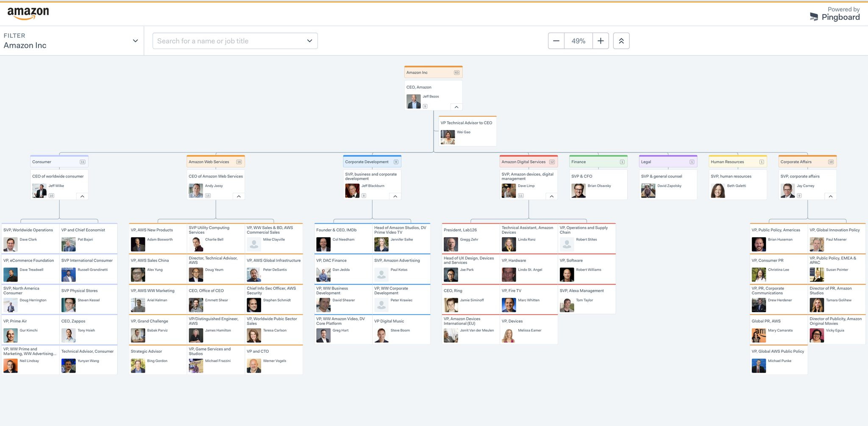The width and height of the screenshot is (868, 426).
Task: Click Mike Clayville's placeholder avatar
Action: click(x=254, y=244)
